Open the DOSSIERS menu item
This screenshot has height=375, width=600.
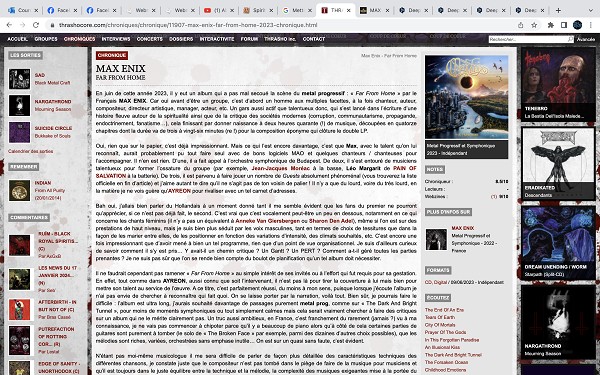tap(181, 39)
